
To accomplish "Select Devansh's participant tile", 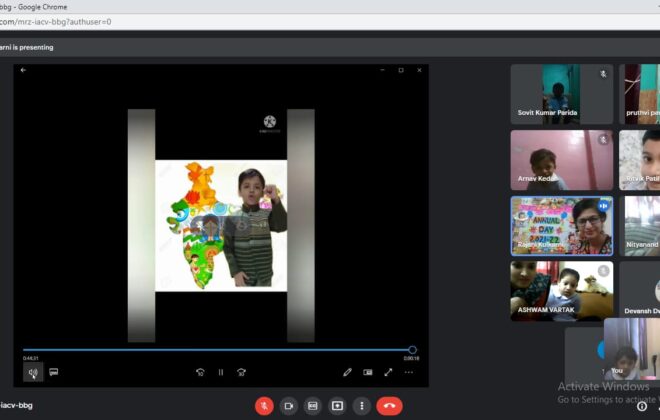I will click(639, 289).
